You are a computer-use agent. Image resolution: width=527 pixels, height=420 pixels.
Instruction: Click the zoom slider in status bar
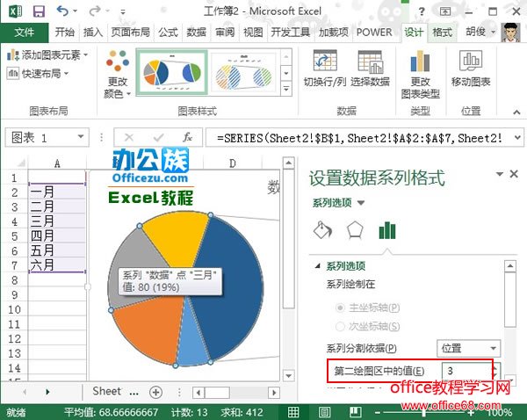pyautogui.click(x=424, y=412)
